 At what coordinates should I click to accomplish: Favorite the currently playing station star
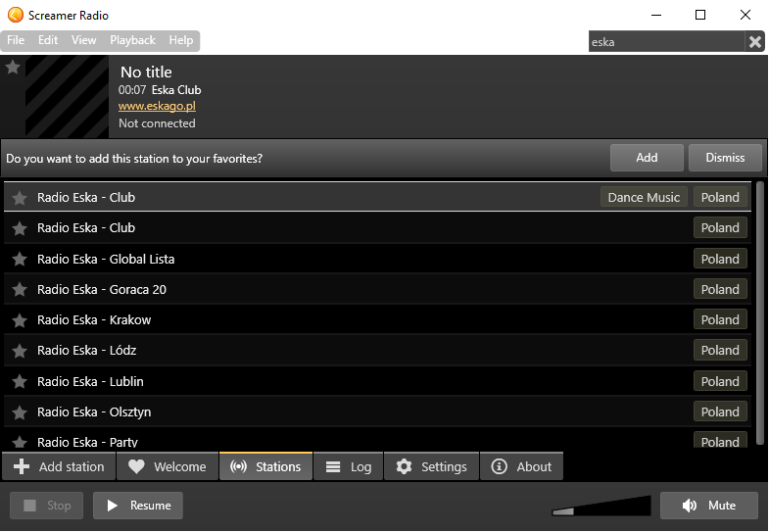[13, 68]
